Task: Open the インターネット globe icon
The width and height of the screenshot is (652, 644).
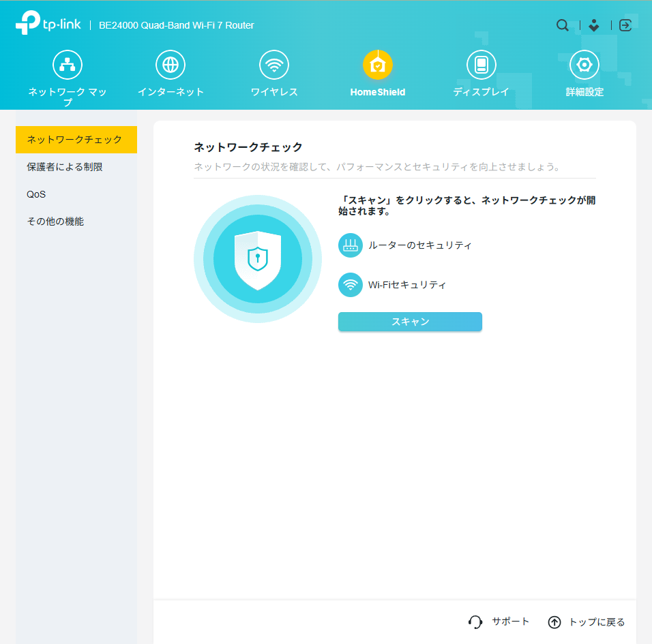Action: click(x=171, y=65)
